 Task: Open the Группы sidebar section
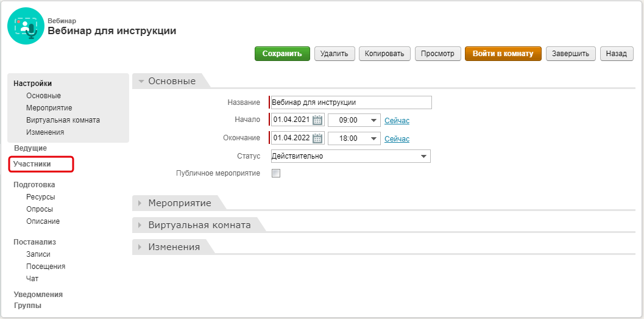(x=27, y=306)
